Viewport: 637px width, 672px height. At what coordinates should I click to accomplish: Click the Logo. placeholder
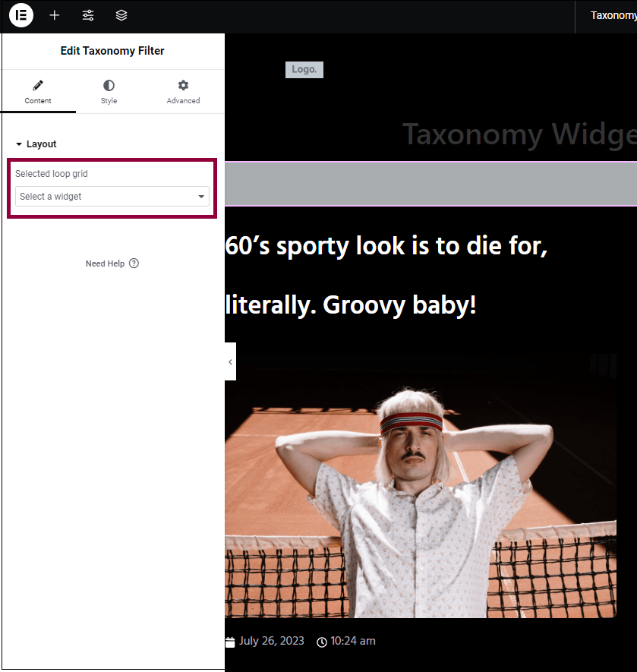point(304,69)
